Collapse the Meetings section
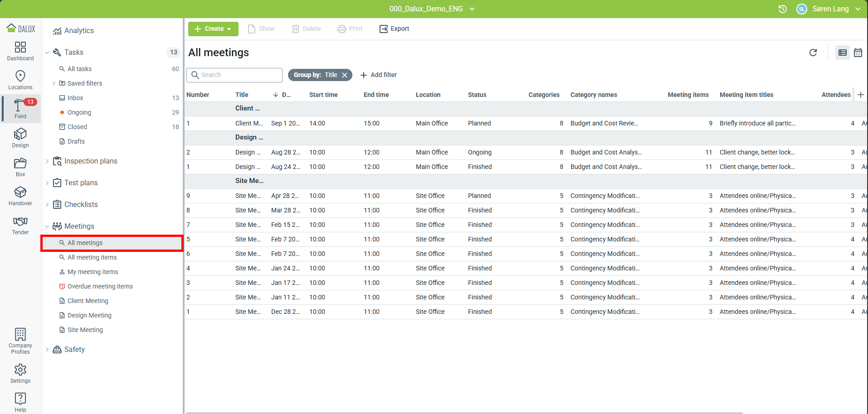Screen dimensions: 868x414 tap(47, 226)
